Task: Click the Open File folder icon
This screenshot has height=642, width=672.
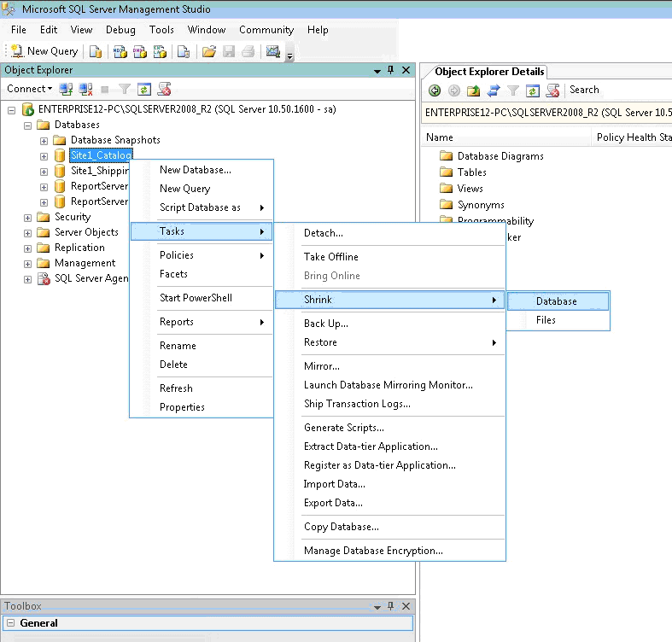Action: click(208, 51)
